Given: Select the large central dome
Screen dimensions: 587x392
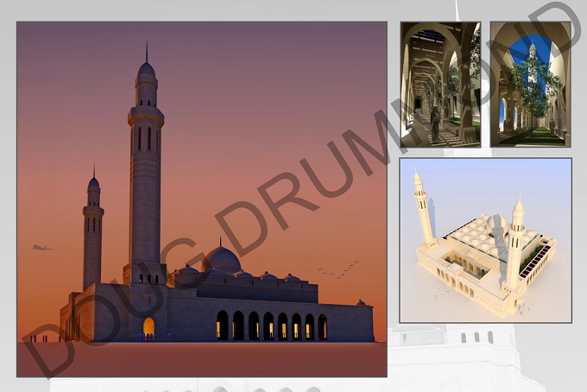Looking at the screenshot, I should (x=221, y=259).
